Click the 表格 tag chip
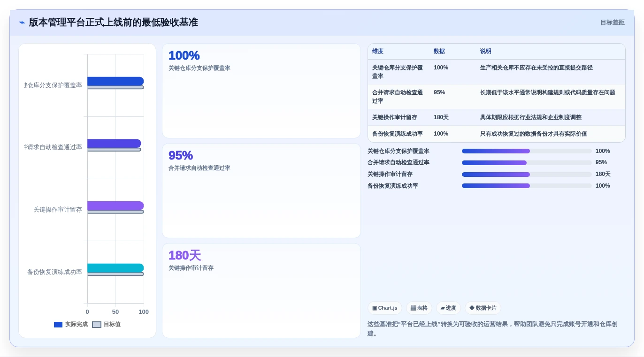Viewport: 644px width, 357px height. 419,308
